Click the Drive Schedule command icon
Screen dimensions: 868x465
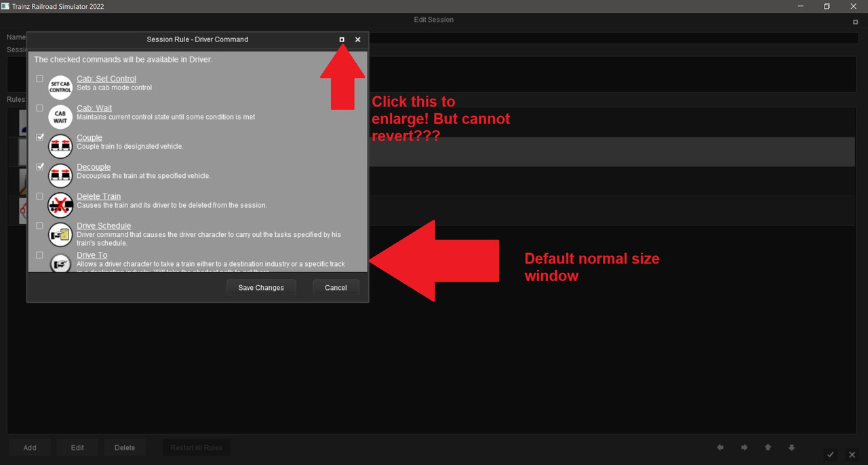[60, 235]
